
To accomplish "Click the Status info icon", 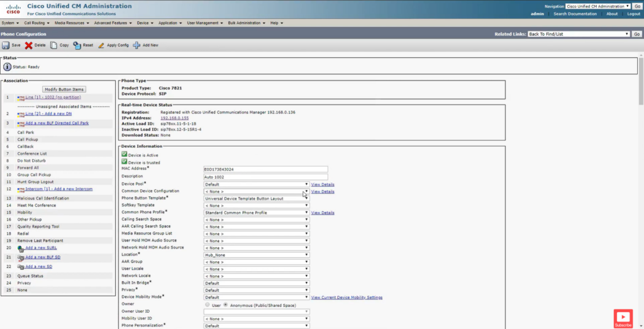I will [x=8, y=67].
